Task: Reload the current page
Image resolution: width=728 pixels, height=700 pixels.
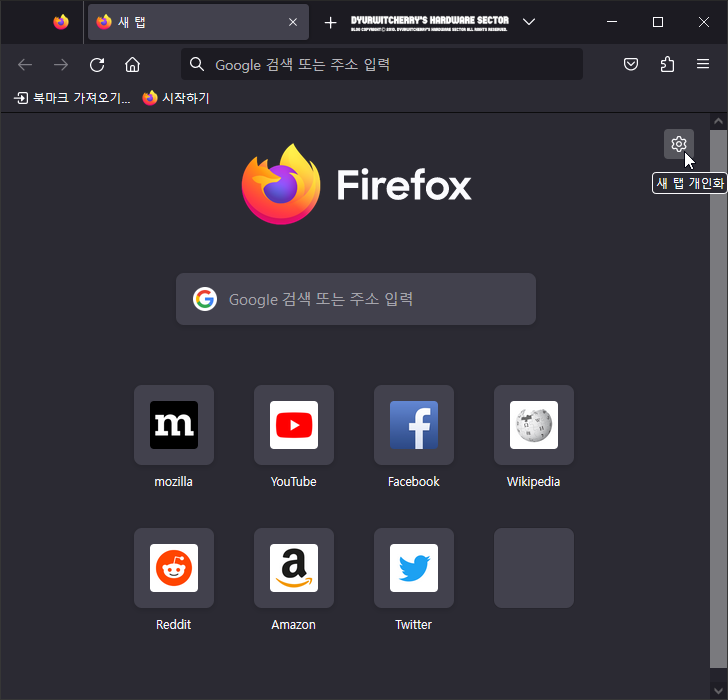Action: pos(97,65)
